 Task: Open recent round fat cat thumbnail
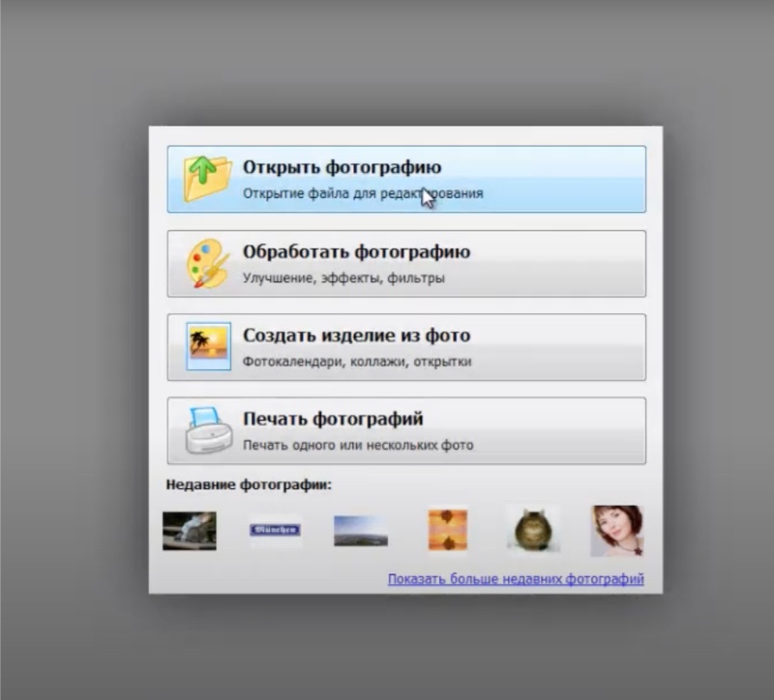(x=533, y=530)
